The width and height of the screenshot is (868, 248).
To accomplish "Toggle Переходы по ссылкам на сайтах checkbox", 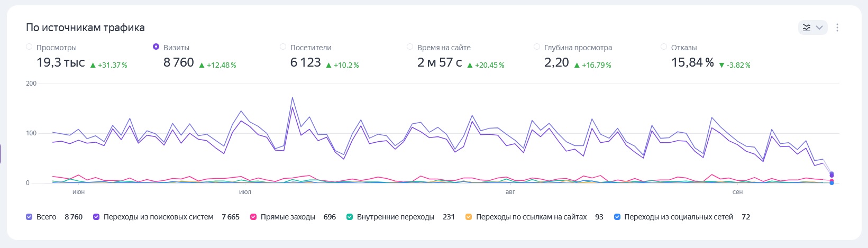I will pos(469,217).
